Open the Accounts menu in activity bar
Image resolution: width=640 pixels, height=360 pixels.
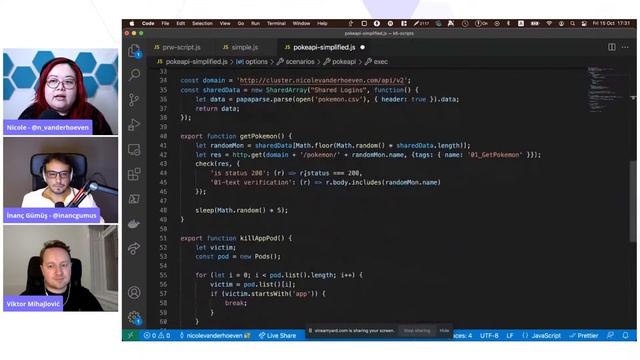point(134,293)
